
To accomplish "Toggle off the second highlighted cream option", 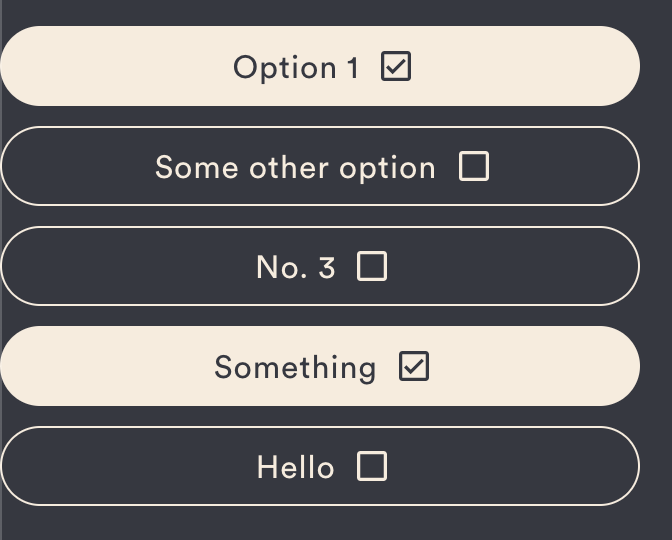I will (413, 367).
